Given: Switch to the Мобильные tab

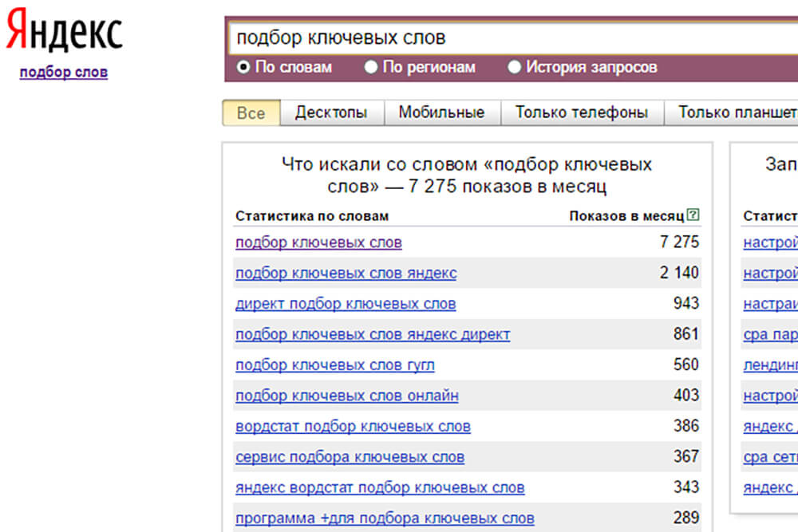Looking at the screenshot, I should (x=442, y=112).
